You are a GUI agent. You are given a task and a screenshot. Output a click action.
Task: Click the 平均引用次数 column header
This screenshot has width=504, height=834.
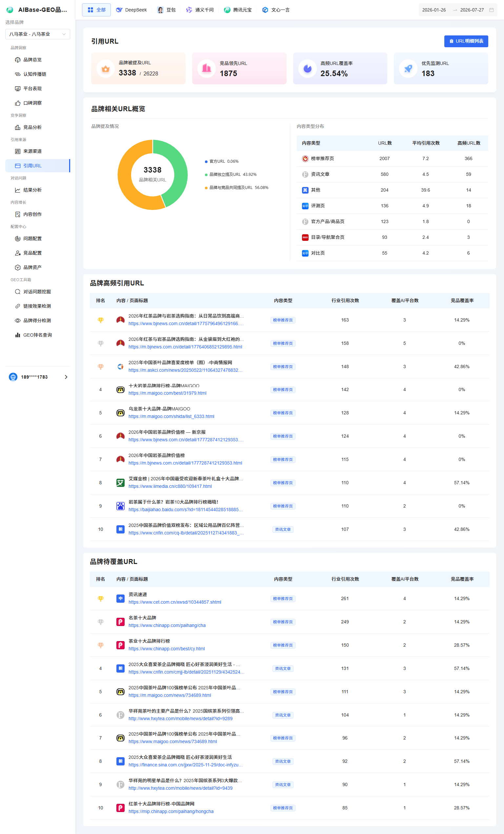click(426, 143)
